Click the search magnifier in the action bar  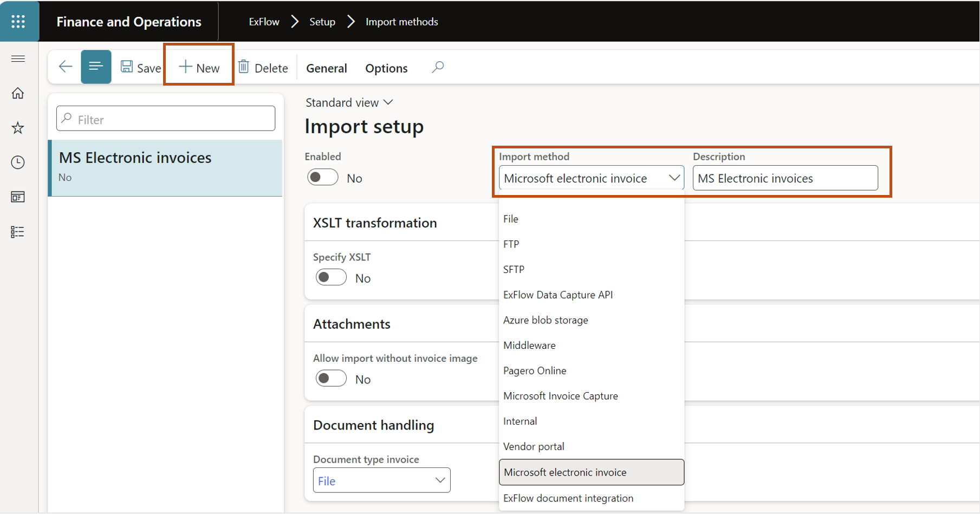click(x=438, y=67)
